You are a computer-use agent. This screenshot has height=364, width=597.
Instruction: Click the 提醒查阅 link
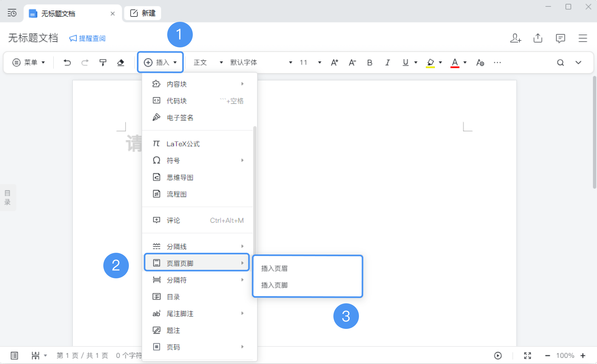coord(87,38)
